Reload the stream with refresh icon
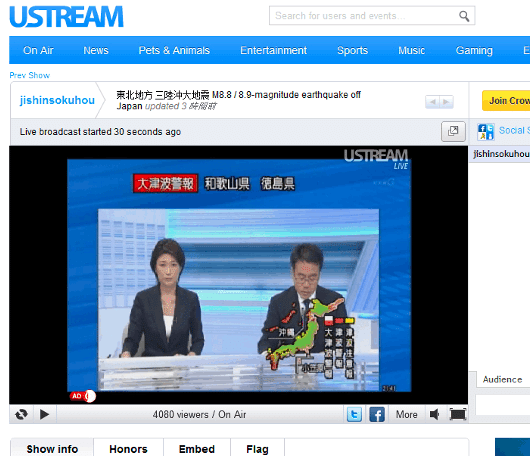The image size is (530, 456). tap(21, 414)
